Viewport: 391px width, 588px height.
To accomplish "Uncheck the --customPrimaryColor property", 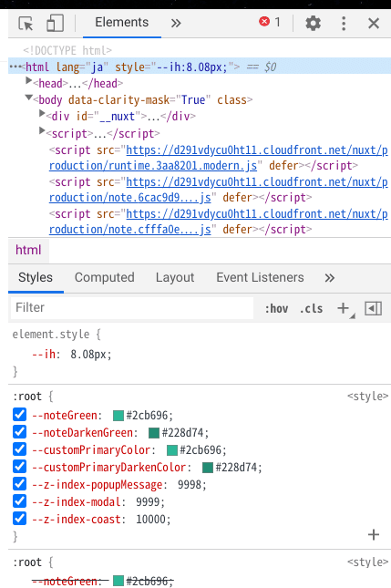I will [x=19, y=449].
